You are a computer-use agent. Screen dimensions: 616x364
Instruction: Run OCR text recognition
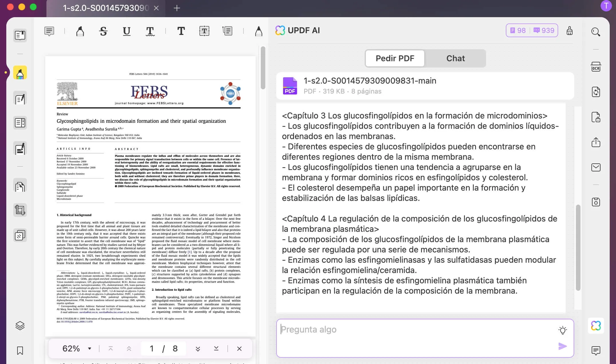pos(596,67)
